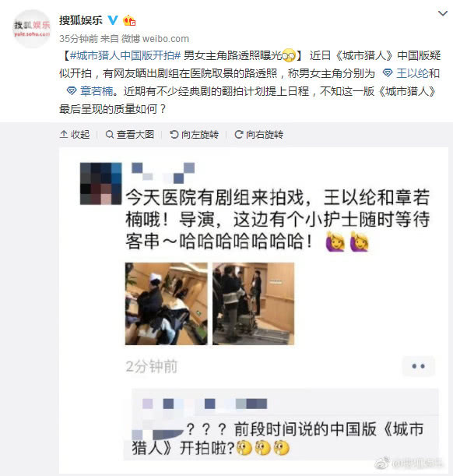This screenshot has height=476, width=453.
Task: Open the 搜狐娱乐 account name link
Action: [81, 20]
